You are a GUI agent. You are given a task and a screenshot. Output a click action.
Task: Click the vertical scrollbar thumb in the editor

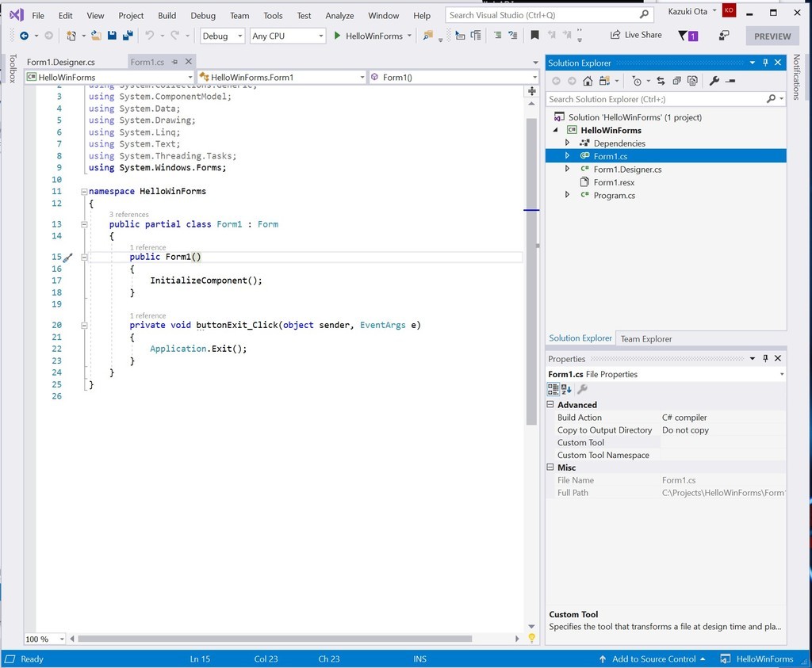tap(531, 271)
